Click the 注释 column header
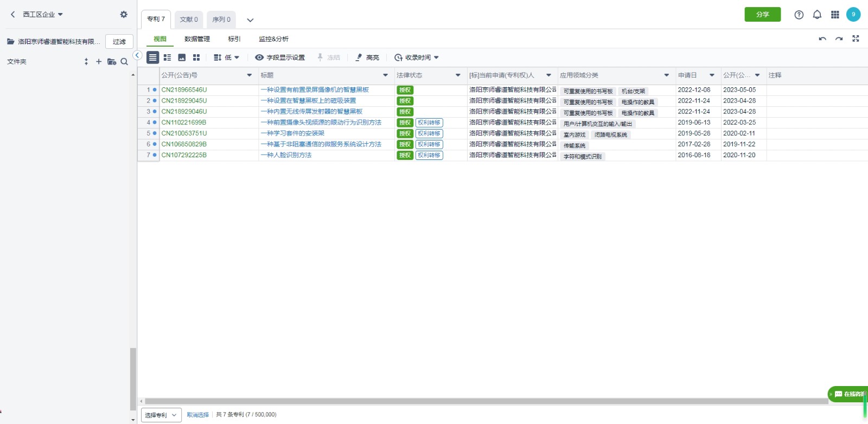The height and width of the screenshot is (424, 868). [775, 75]
